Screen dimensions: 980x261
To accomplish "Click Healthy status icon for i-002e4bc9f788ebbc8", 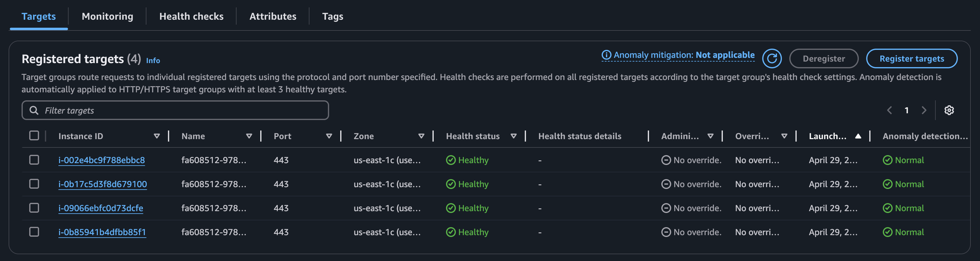I will (x=450, y=160).
